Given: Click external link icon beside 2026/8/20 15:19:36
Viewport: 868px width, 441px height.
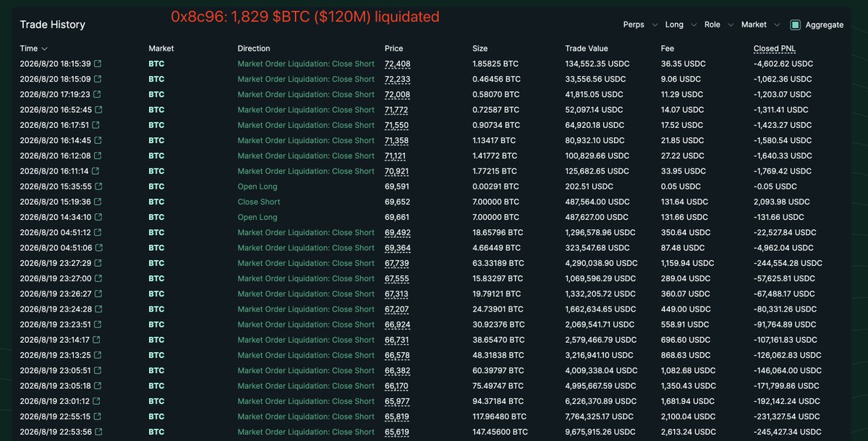Looking at the screenshot, I should pyautogui.click(x=98, y=202).
